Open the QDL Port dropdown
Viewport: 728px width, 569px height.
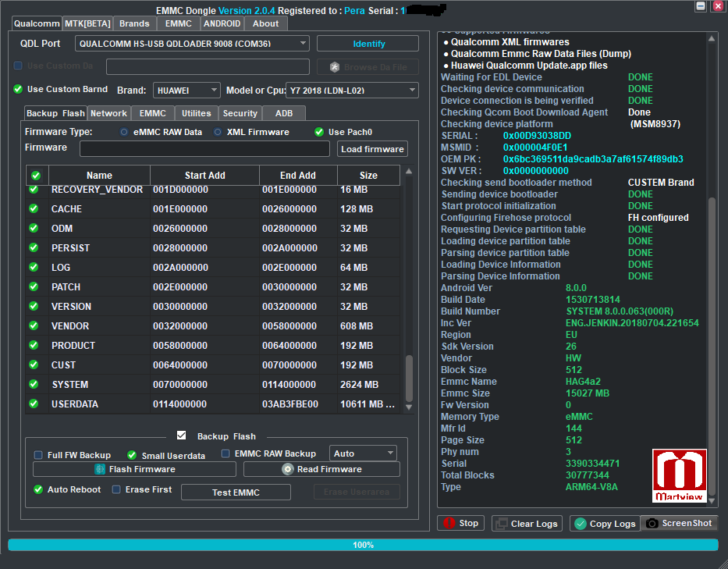pyautogui.click(x=192, y=44)
